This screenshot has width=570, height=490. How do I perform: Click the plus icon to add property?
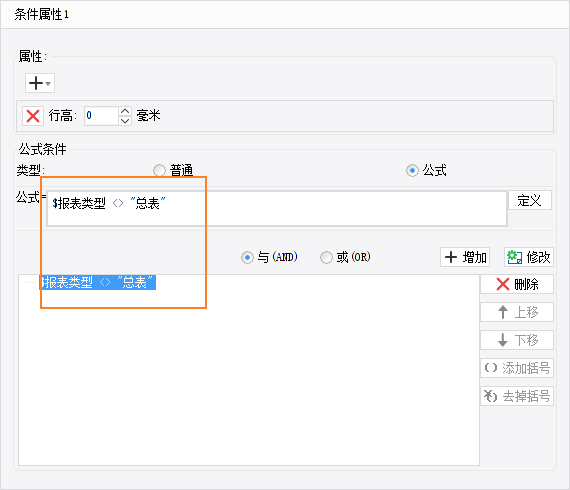pyautogui.click(x=36, y=83)
